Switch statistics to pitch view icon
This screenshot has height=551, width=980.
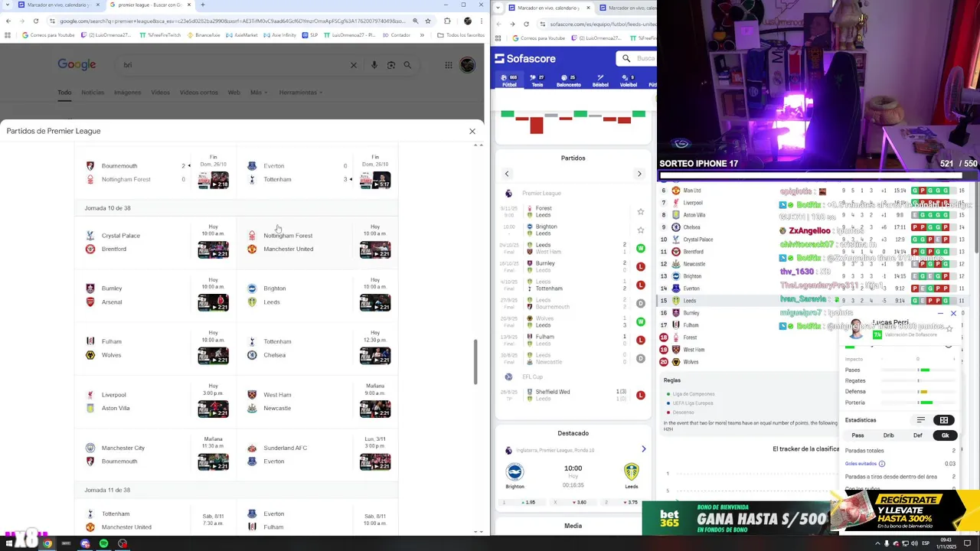pos(944,420)
